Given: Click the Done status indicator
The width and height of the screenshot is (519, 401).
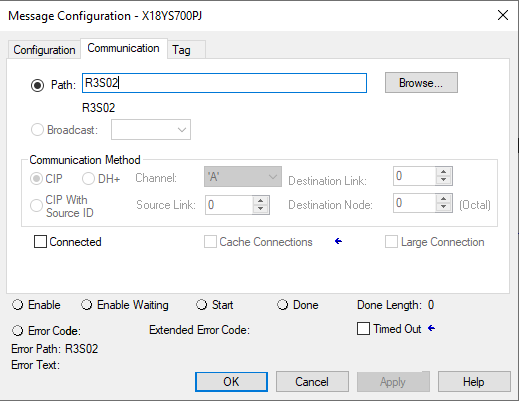Looking at the screenshot, I should [282, 305].
